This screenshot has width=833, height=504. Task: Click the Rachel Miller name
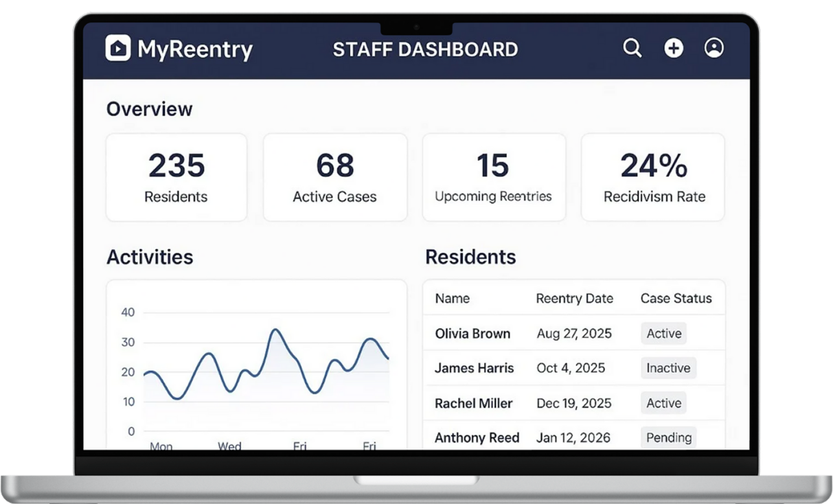[x=474, y=403]
